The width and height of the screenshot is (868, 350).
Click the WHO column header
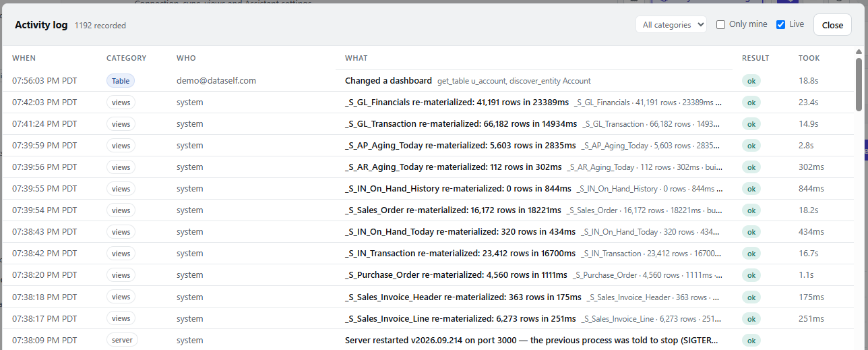(186, 58)
